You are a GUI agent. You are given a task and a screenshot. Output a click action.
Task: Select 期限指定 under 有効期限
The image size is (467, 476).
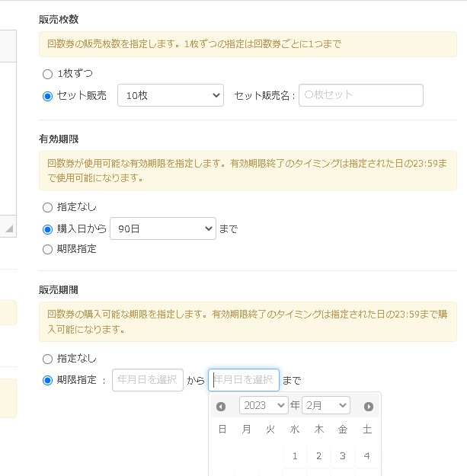[48, 249]
